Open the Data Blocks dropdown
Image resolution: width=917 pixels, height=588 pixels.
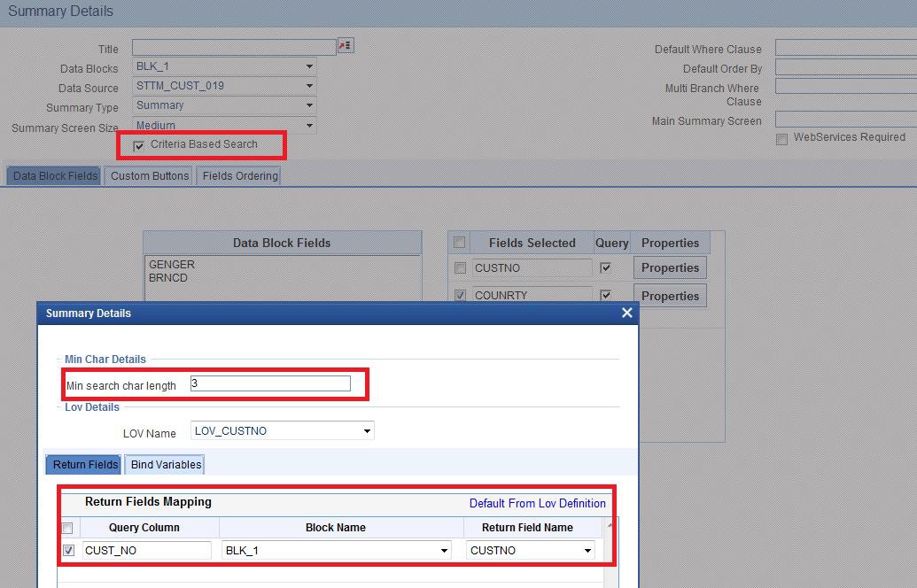224,66
